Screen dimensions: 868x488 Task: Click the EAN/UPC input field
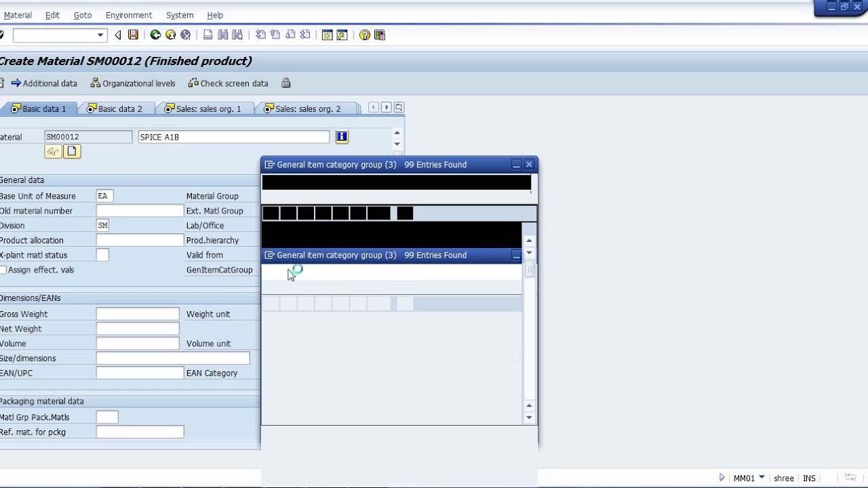(x=140, y=373)
